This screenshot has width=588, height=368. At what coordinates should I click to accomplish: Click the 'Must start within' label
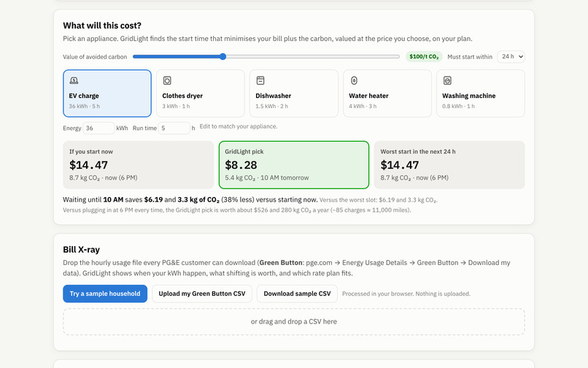point(470,57)
